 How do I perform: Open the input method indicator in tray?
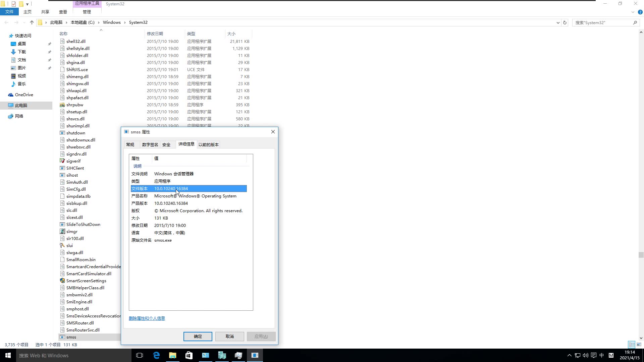pyautogui.click(x=602, y=355)
